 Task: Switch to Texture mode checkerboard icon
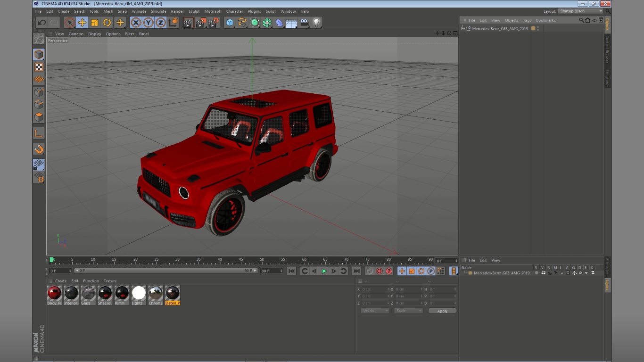(x=39, y=67)
